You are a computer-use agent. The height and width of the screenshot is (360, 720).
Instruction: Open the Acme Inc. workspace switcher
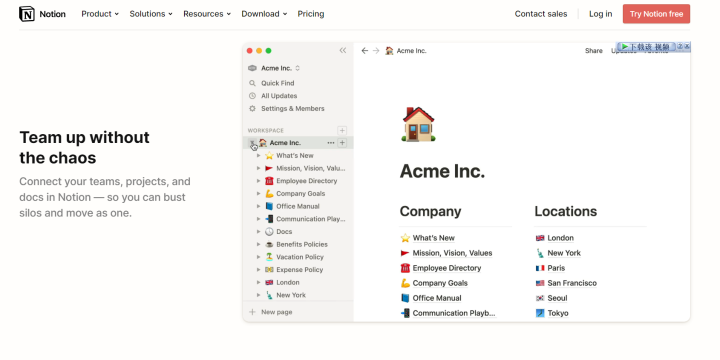tap(274, 68)
